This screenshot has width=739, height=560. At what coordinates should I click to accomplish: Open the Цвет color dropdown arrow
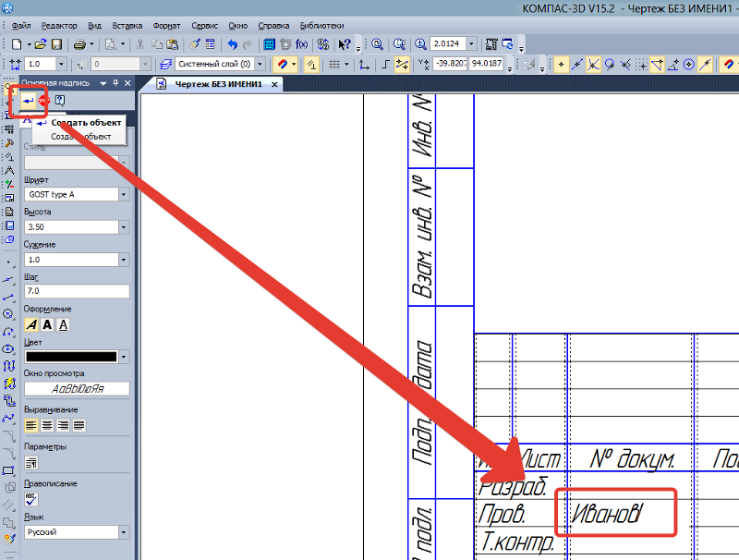point(124,357)
